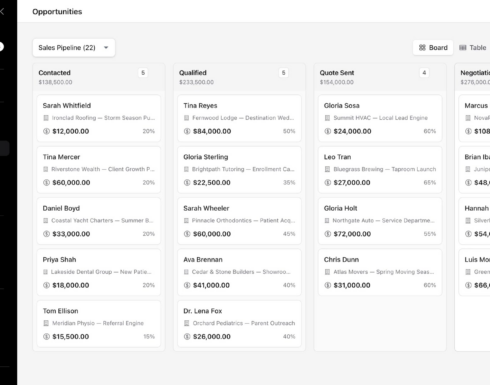Open Sarah Wheeler opportunity card
Image resolution: width=490 pixels, height=385 pixels.
pos(239,221)
